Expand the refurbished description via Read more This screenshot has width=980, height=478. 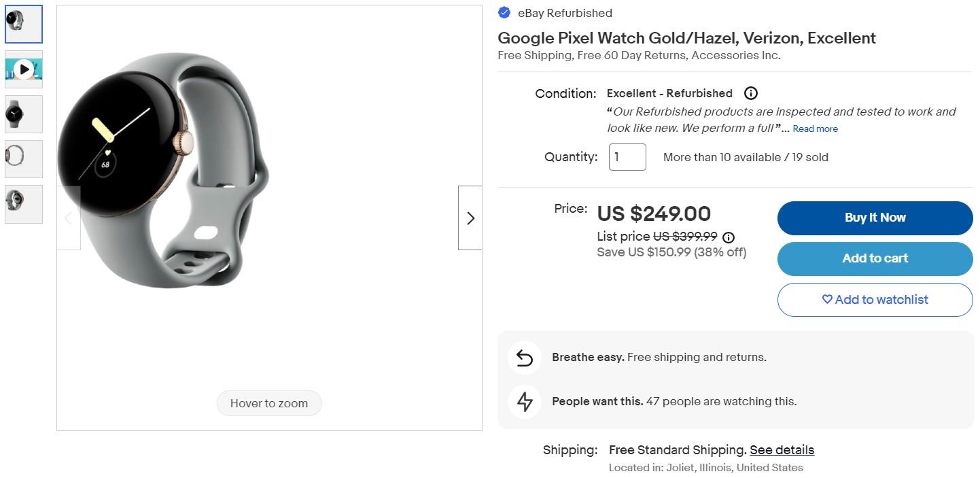click(x=814, y=129)
